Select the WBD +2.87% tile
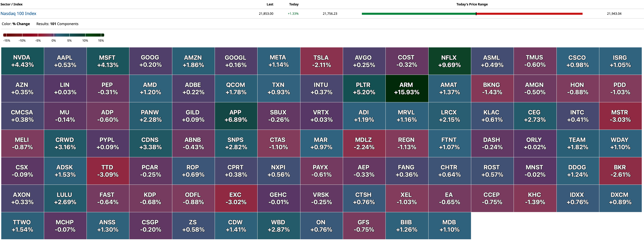 [278, 226]
